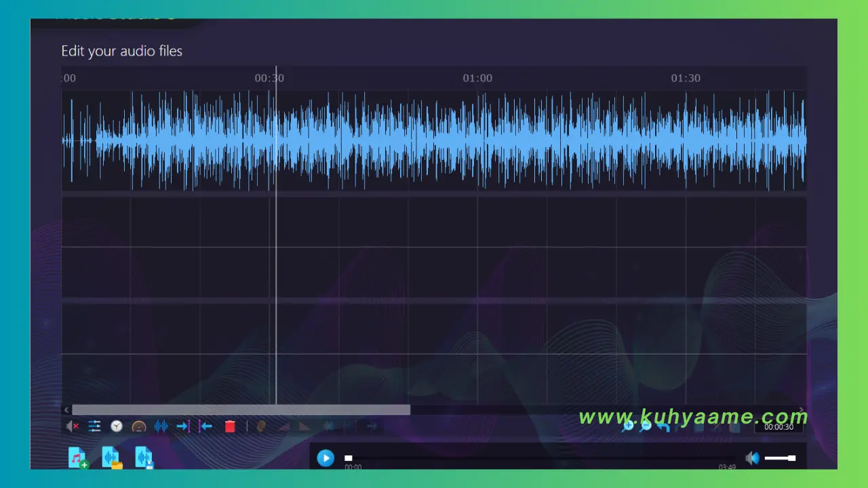The height and width of the screenshot is (488, 868).
Task: Click the dimmed ear icon
Action: pos(261,426)
